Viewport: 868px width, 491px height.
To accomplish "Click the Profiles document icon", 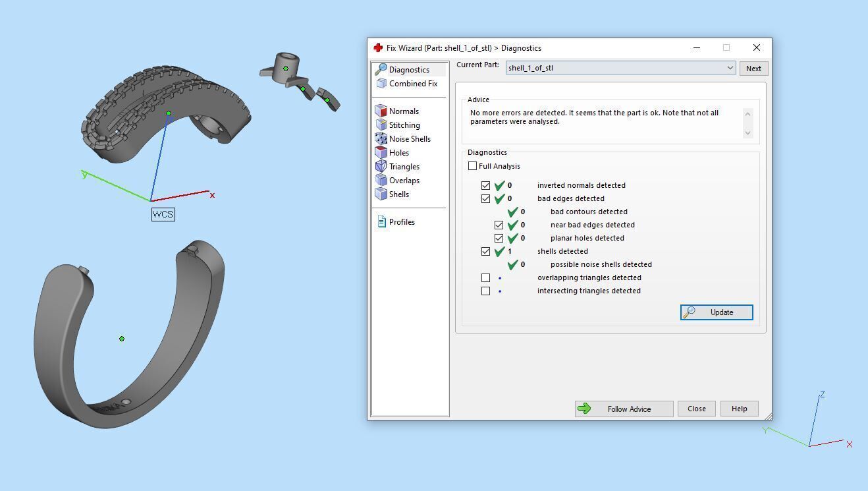I will [381, 221].
